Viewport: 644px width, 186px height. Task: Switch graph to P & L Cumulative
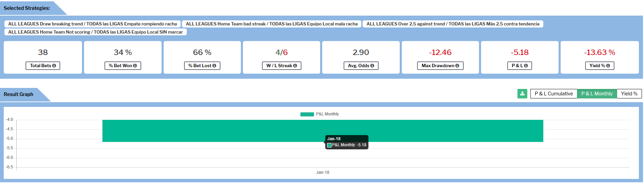pos(554,94)
